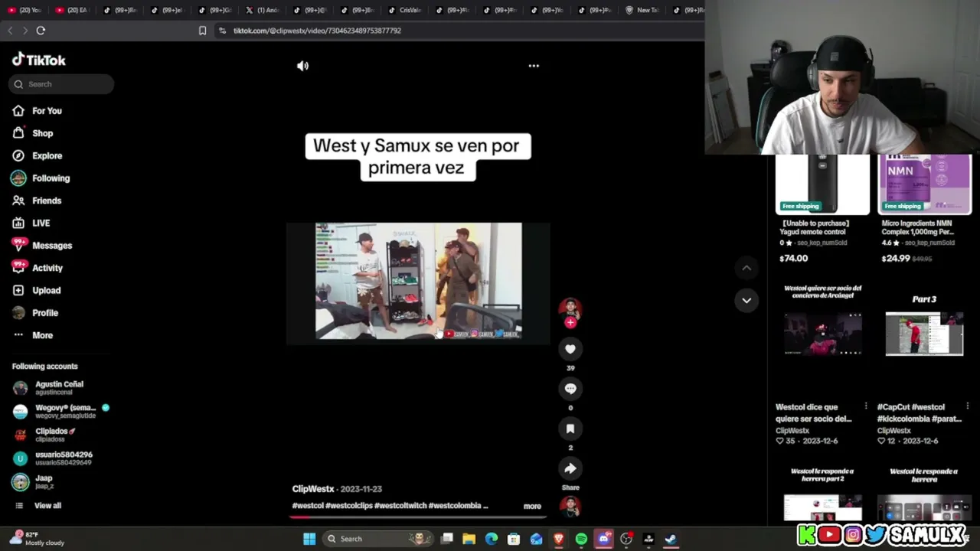Open options for the #CapCut #westcol video
This screenshot has width=980, height=551.
pyautogui.click(x=968, y=406)
